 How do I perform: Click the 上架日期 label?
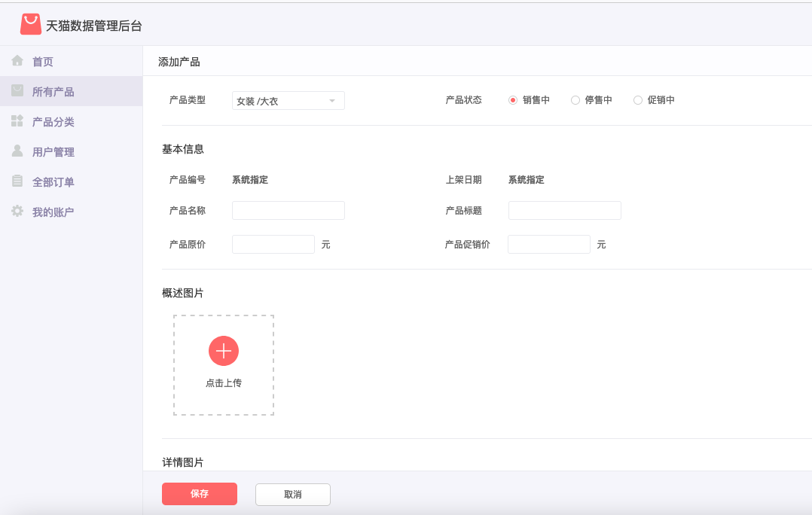463,180
